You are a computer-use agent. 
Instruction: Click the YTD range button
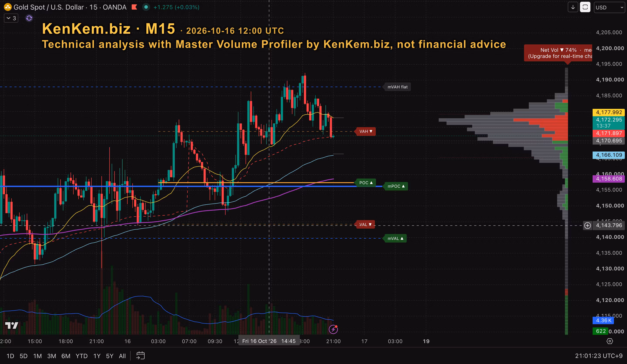pos(82,356)
